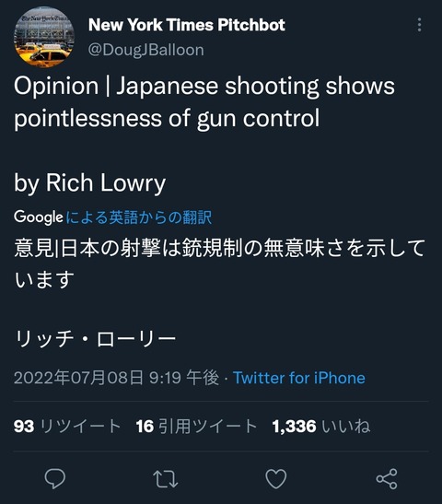
Task: View the 1,336 いいね likes list
Action: click(321, 427)
